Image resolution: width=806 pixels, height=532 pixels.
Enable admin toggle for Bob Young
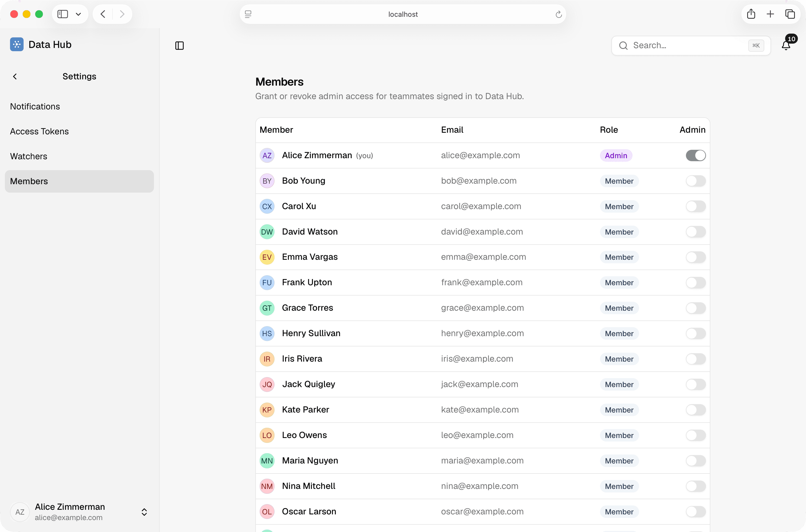pos(696,181)
